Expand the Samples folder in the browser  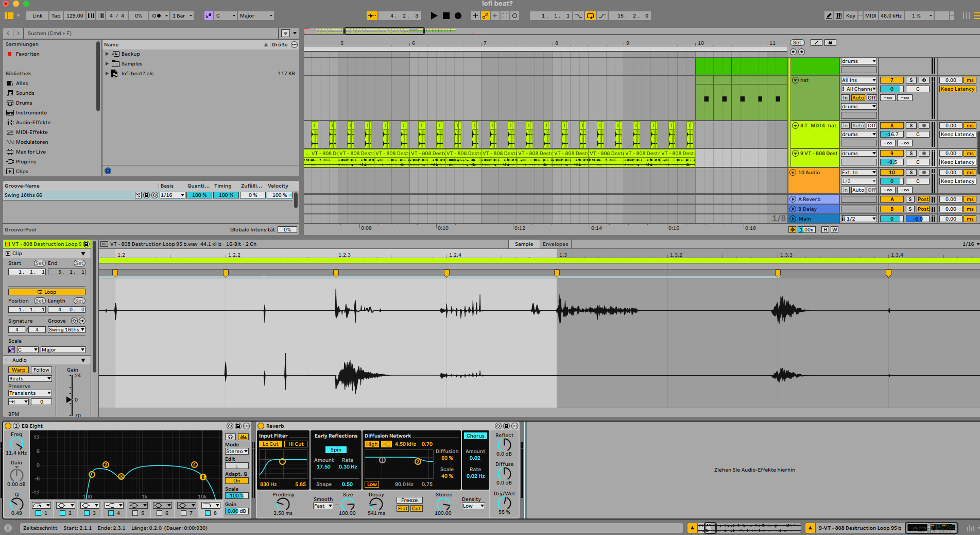click(x=107, y=63)
